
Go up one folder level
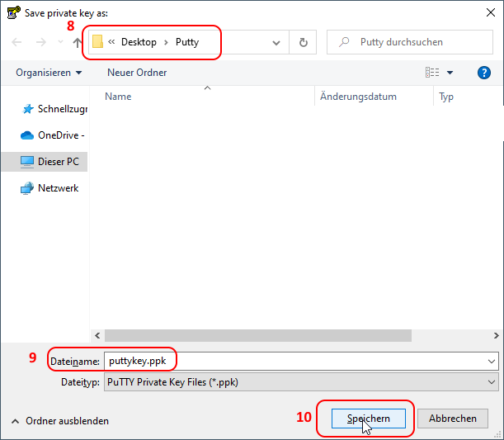point(78,42)
